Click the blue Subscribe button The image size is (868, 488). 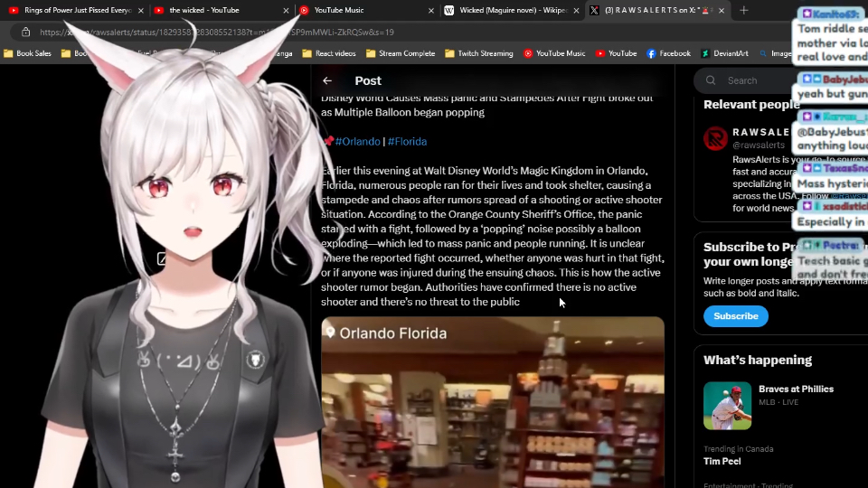[736, 316]
